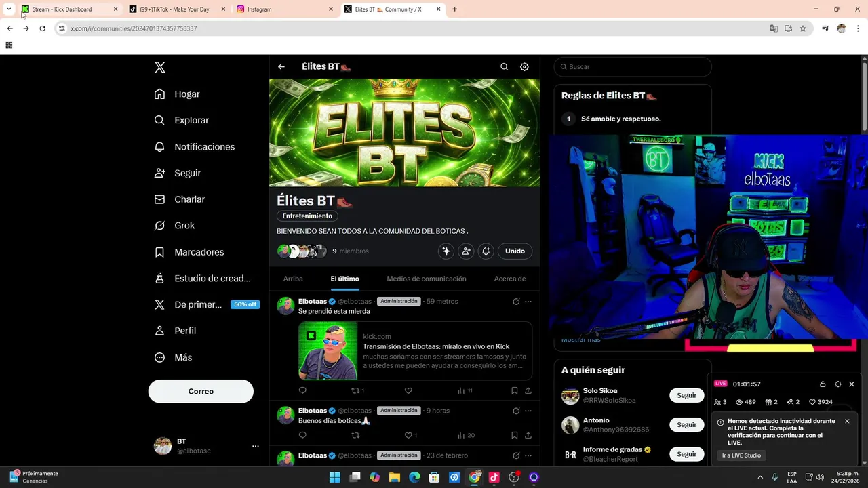Open the Seguir people page
The width and height of the screenshot is (868, 488).
[x=159, y=173]
